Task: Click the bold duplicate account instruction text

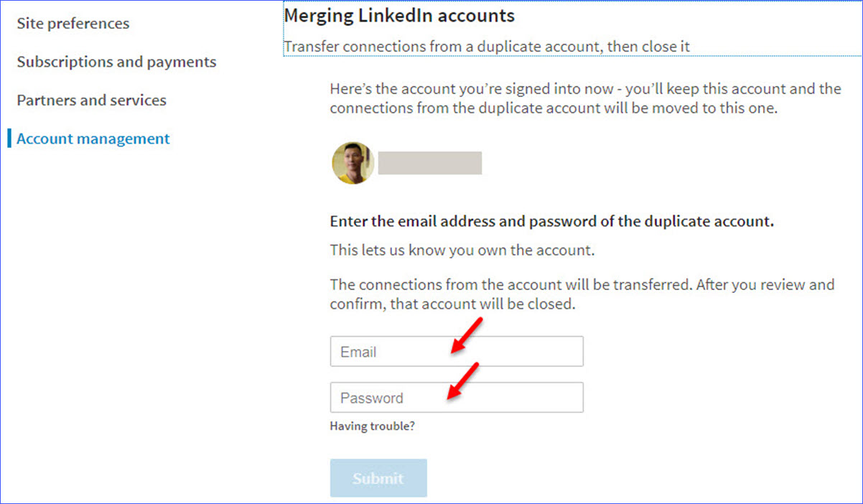Action: pyautogui.click(x=551, y=221)
